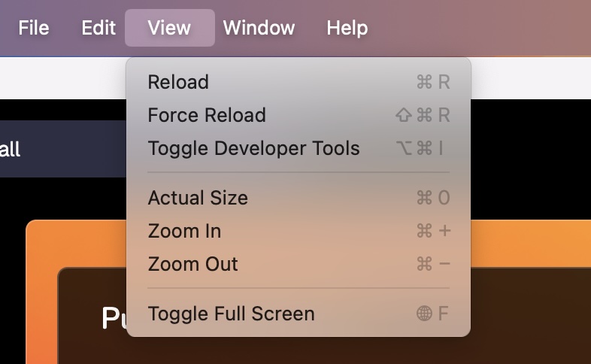591x364 pixels.
Task: Reset zoom with Actual Size
Action: coord(299,198)
